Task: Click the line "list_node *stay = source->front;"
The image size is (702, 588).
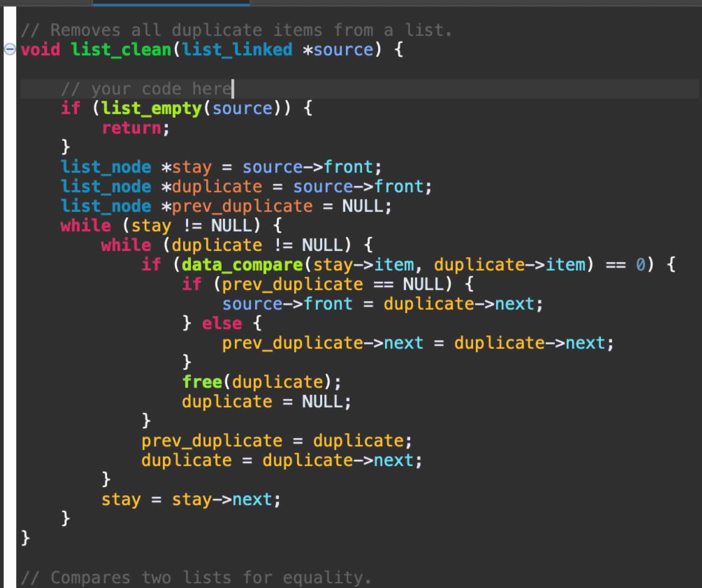Action: tap(221, 167)
